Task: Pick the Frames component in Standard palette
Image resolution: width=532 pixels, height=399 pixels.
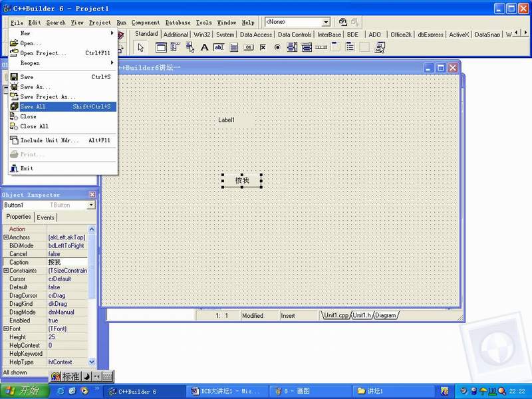Action: coord(161,47)
